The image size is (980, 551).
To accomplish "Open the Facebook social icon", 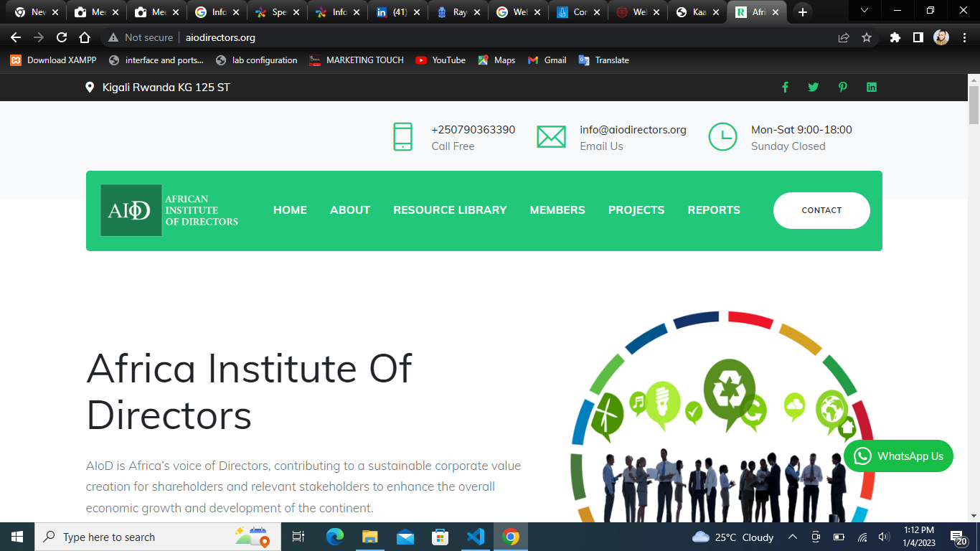I will tap(785, 88).
